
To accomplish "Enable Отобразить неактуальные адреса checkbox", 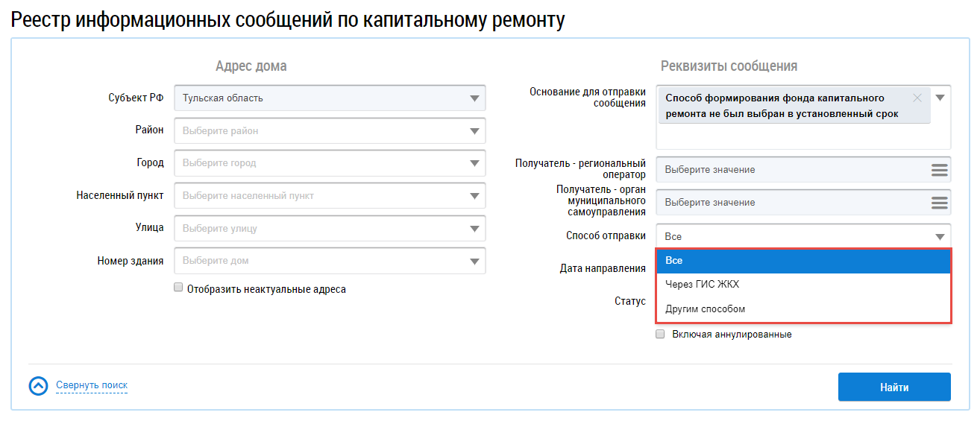I will tap(178, 288).
